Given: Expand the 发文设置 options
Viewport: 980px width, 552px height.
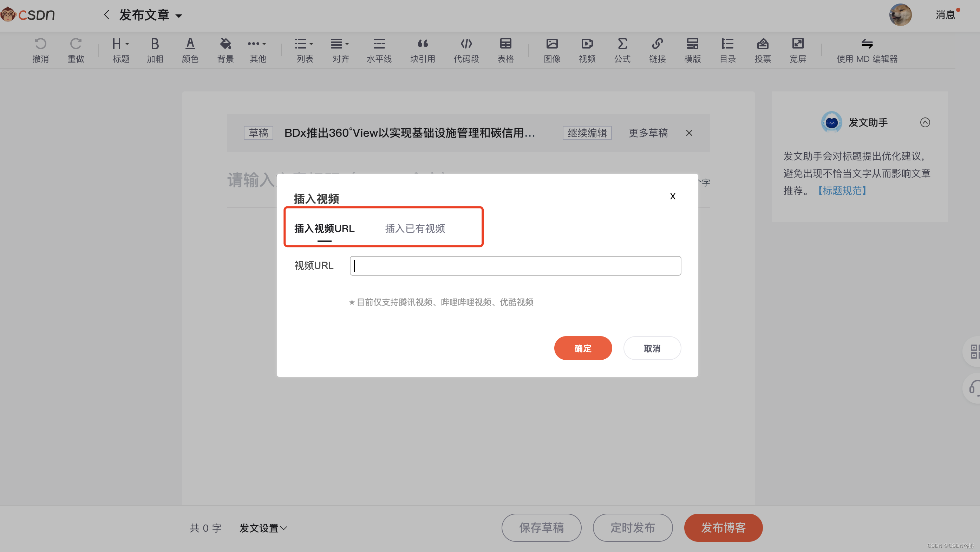Looking at the screenshot, I should [x=263, y=528].
